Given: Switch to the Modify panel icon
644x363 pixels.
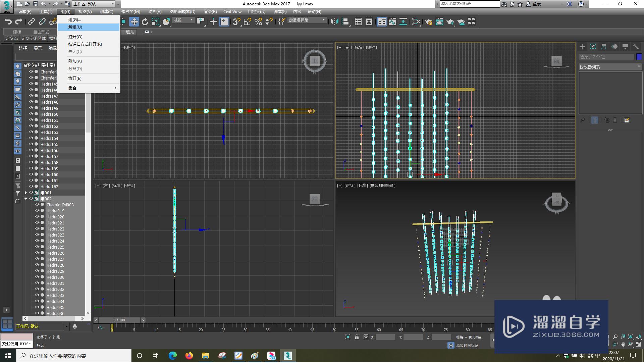Looking at the screenshot, I should tap(593, 47).
